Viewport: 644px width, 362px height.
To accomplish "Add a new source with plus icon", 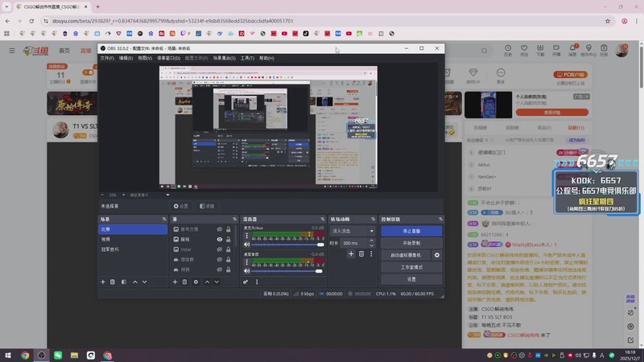I will [175, 282].
